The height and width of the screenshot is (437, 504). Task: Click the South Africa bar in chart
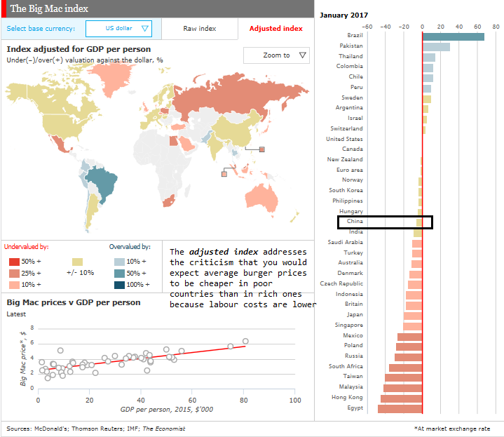[x=406, y=368]
